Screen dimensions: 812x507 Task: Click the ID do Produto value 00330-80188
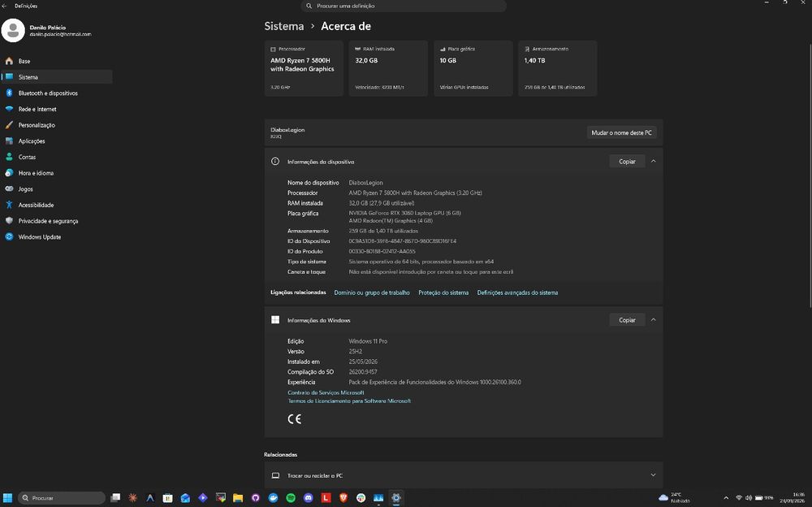382,251
